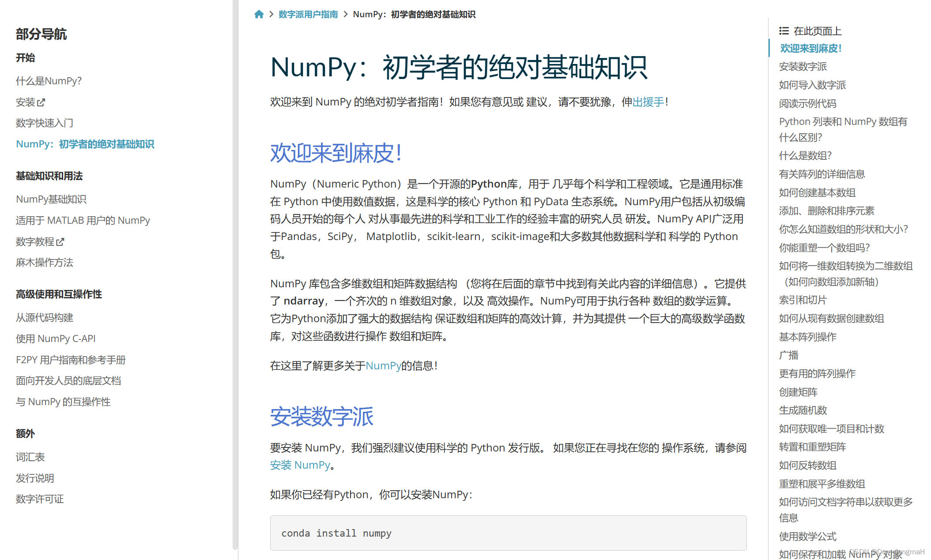Screen dimensions: 931x560
Task: Jump to 创建矩阵 in outline
Action: [x=798, y=392]
